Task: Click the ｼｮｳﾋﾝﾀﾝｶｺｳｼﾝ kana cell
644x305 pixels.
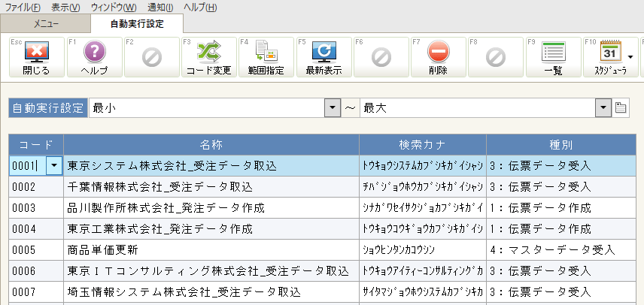Action: coord(423,249)
